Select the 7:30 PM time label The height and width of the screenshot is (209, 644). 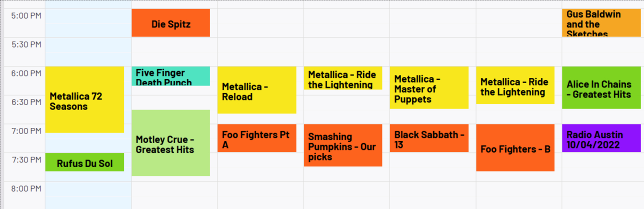26,160
